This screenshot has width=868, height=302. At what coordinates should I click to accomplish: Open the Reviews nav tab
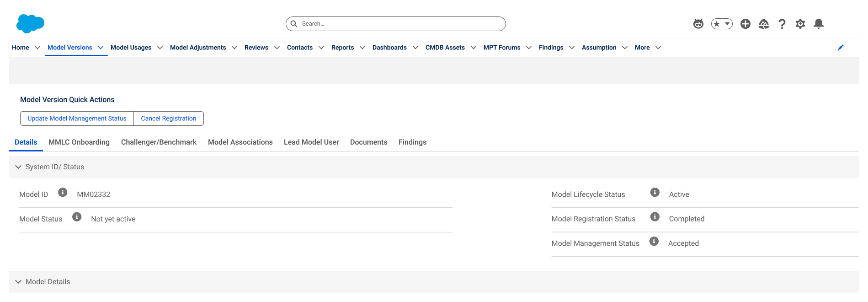point(256,48)
